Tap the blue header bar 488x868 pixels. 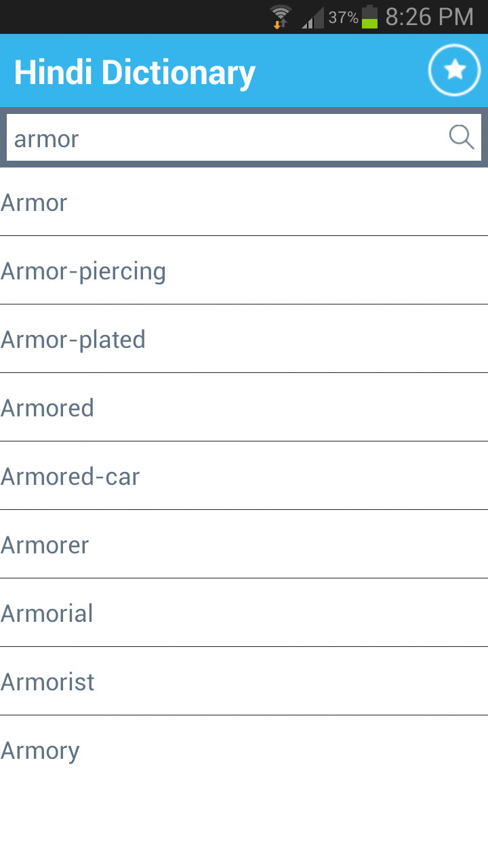point(339,71)
